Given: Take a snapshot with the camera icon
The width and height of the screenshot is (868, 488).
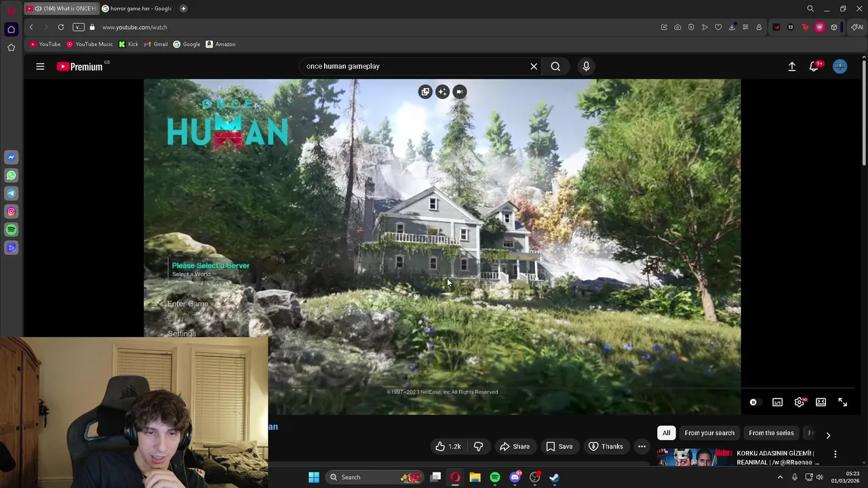Looking at the screenshot, I should pyautogui.click(x=677, y=27).
